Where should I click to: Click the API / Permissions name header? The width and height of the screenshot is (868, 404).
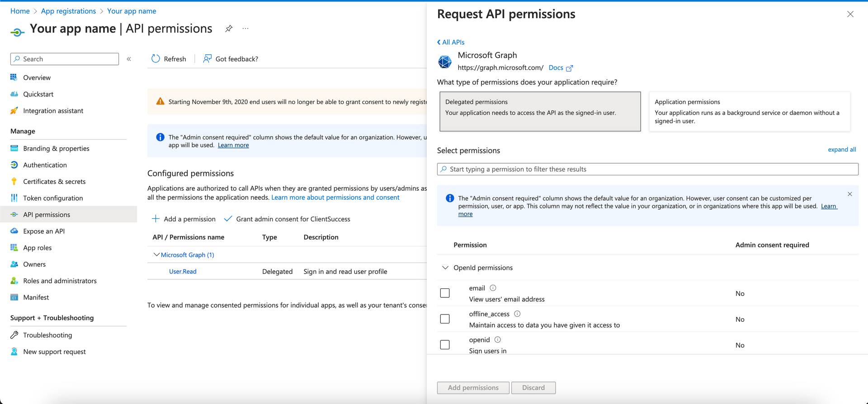189,237
